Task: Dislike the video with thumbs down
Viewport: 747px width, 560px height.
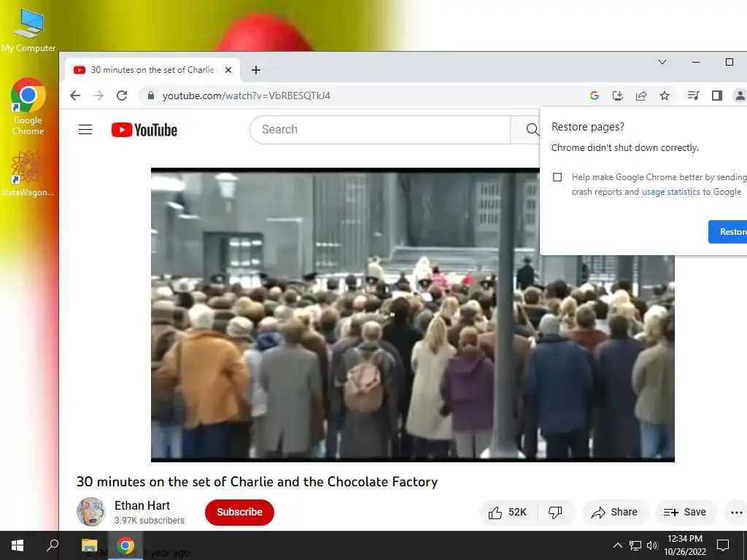Action: [x=555, y=513]
